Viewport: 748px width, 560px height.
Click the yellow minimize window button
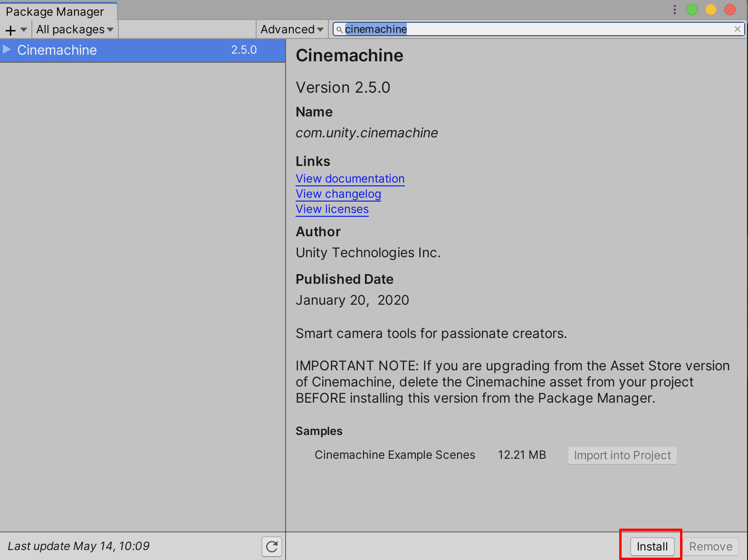(711, 10)
